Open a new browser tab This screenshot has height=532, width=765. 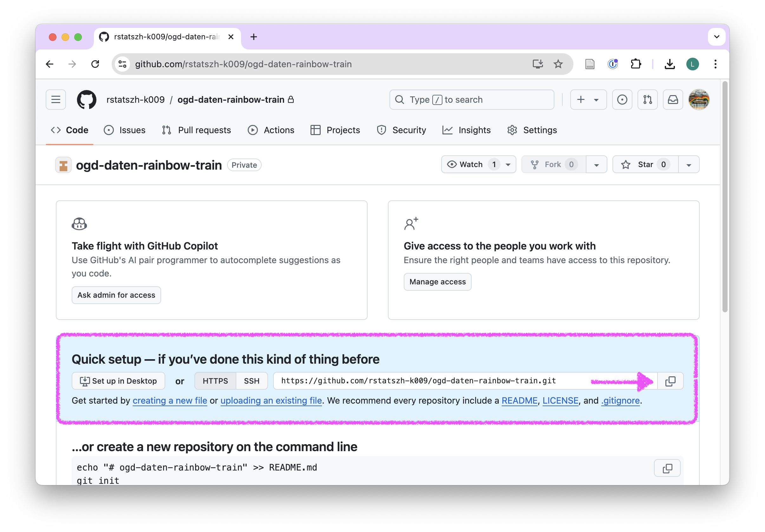click(253, 37)
